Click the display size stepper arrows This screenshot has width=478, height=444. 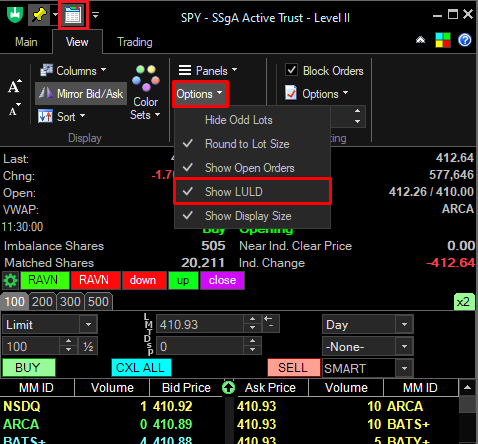252,345
